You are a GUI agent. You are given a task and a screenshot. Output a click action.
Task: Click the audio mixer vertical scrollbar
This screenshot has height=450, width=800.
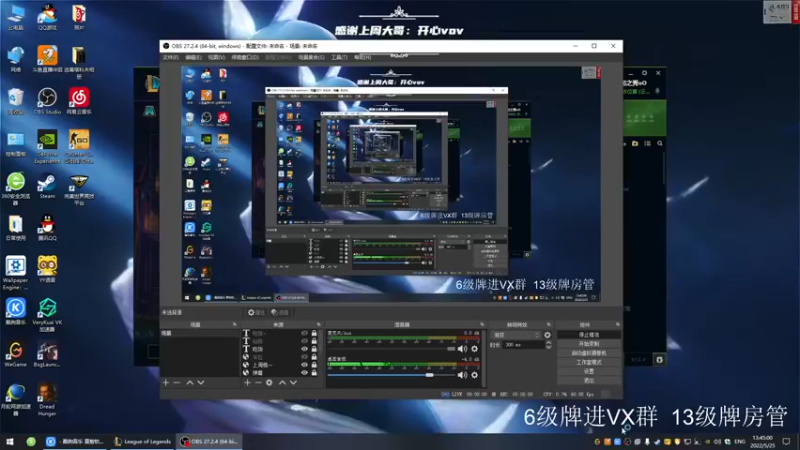coord(483,359)
